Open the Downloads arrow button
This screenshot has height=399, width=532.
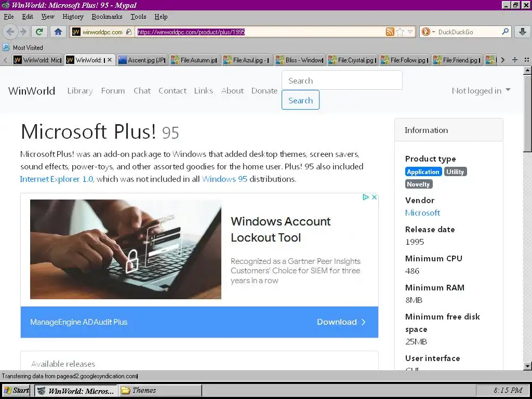[523, 32]
